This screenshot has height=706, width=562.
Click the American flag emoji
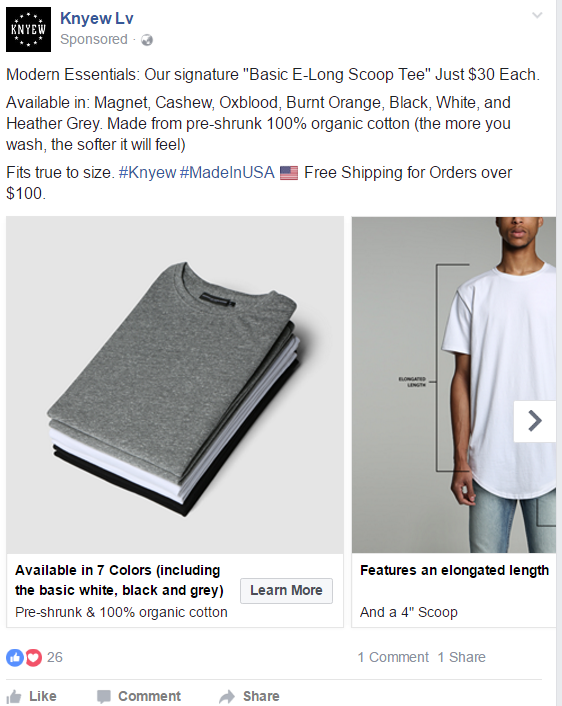pos(289,173)
